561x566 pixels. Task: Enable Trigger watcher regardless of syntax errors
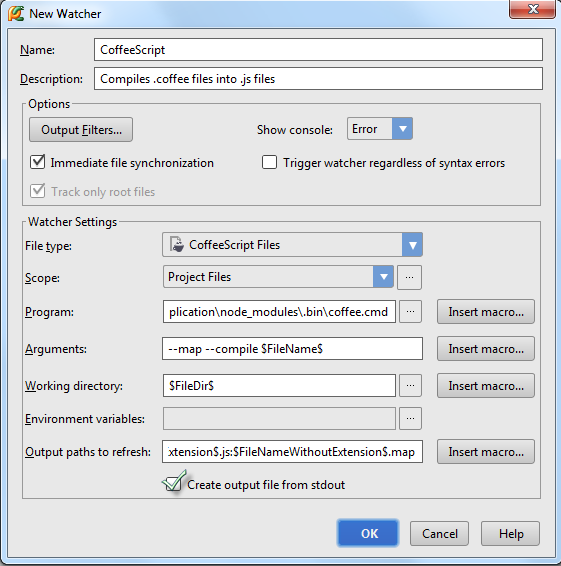pyautogui.click(x=269, y=162)
